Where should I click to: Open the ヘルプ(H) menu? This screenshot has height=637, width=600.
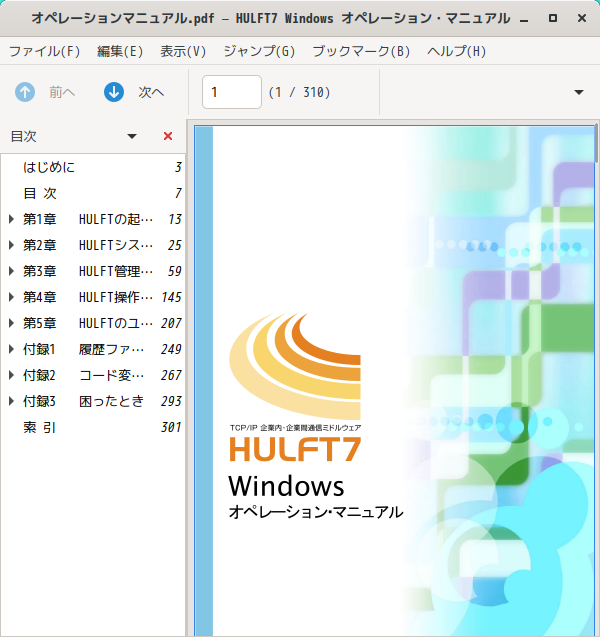click(457, 51)
